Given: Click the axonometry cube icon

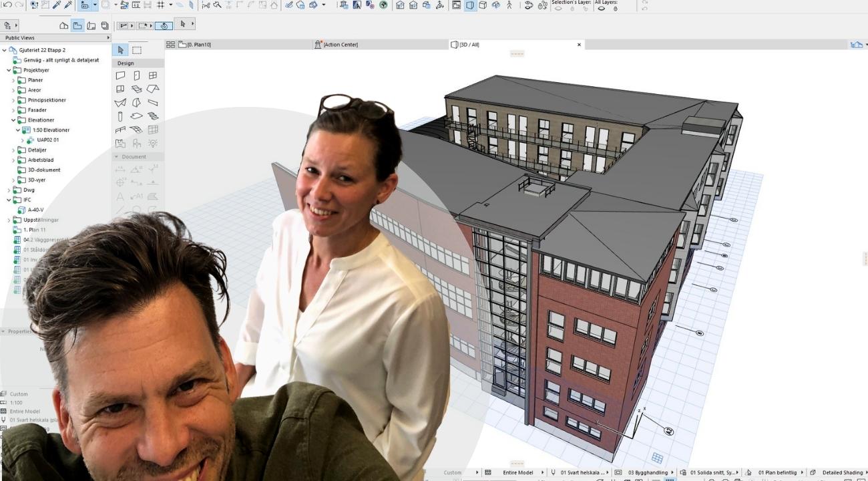Looking at the screenshot, I should point(483,5).
